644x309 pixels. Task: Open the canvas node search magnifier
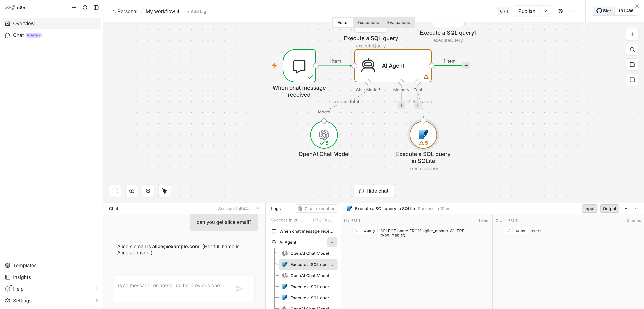click(632, 50)
